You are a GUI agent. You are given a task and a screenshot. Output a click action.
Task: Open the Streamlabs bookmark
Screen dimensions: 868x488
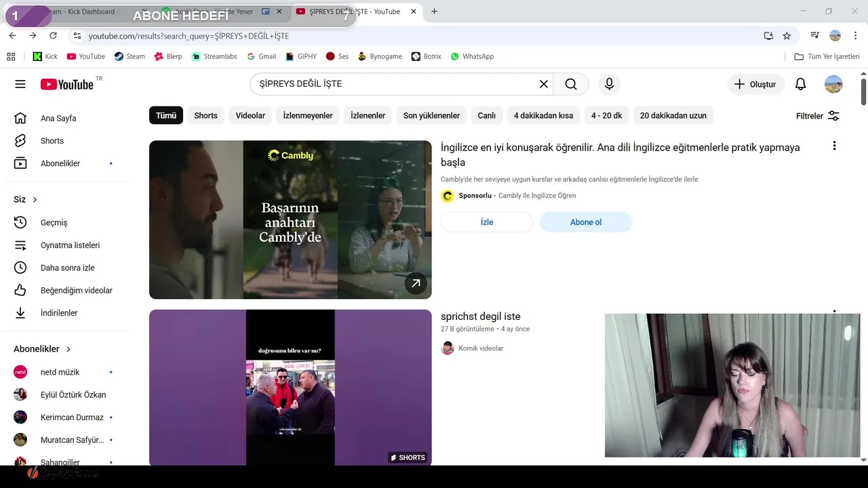click(214, 56)
